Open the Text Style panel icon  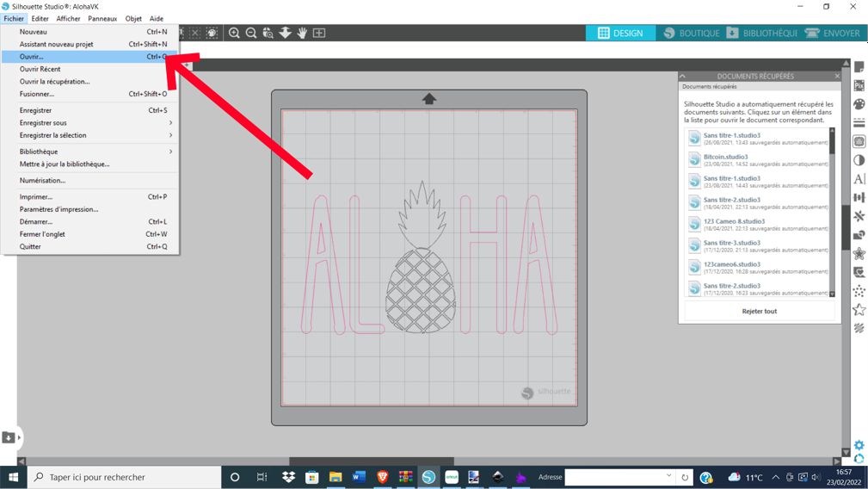(859, 178)
